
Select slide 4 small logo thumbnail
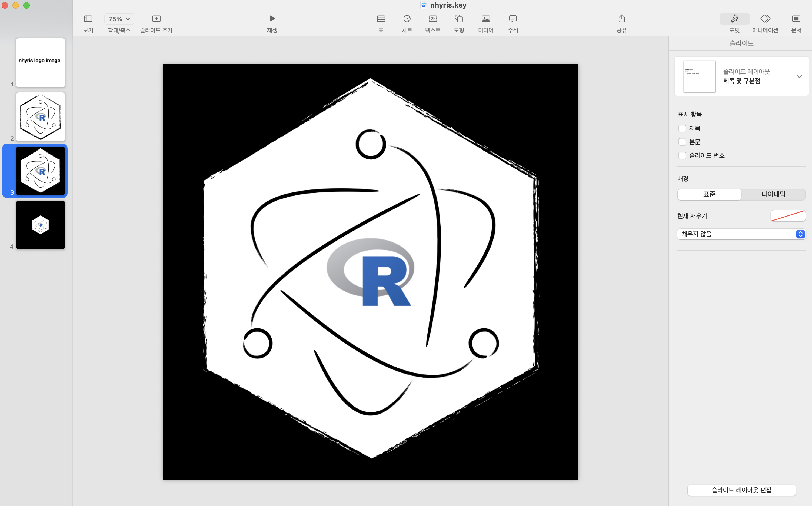41,225
